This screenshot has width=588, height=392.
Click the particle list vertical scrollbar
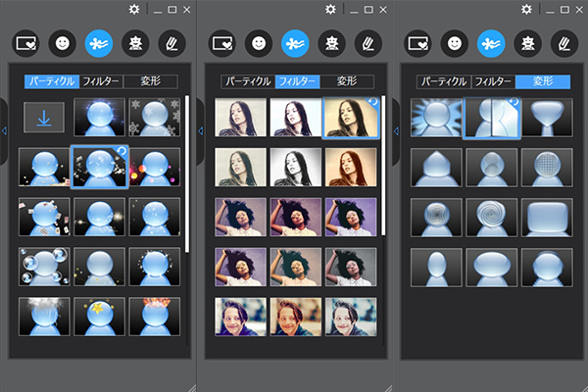click(x=187, y=176)
